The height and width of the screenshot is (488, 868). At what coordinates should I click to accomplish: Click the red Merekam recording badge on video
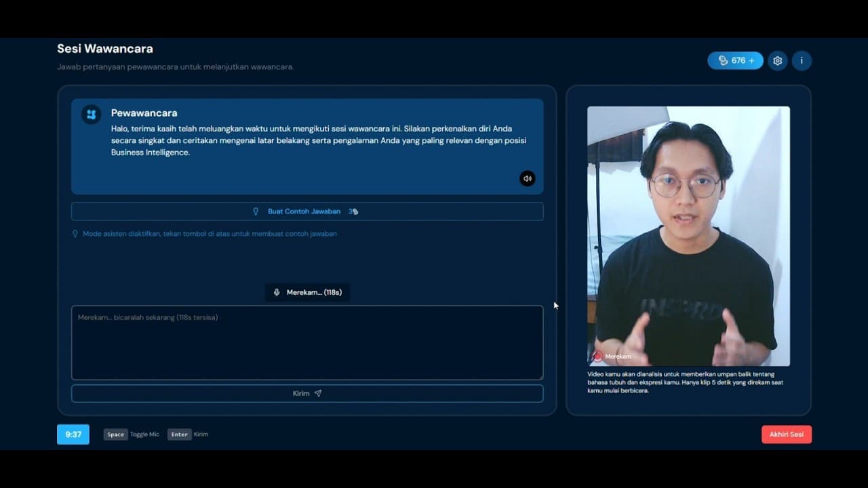click(614, 356)
